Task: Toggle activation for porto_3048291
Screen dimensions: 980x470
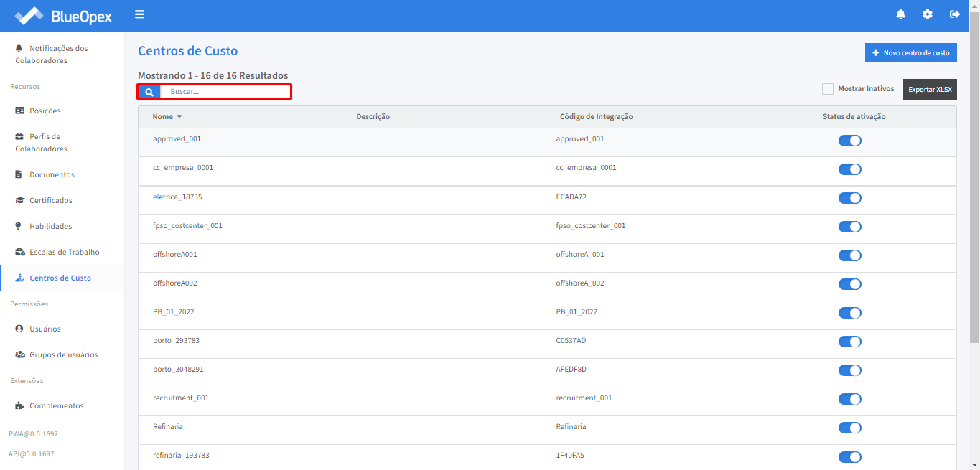Action: [x=850, y=370]
